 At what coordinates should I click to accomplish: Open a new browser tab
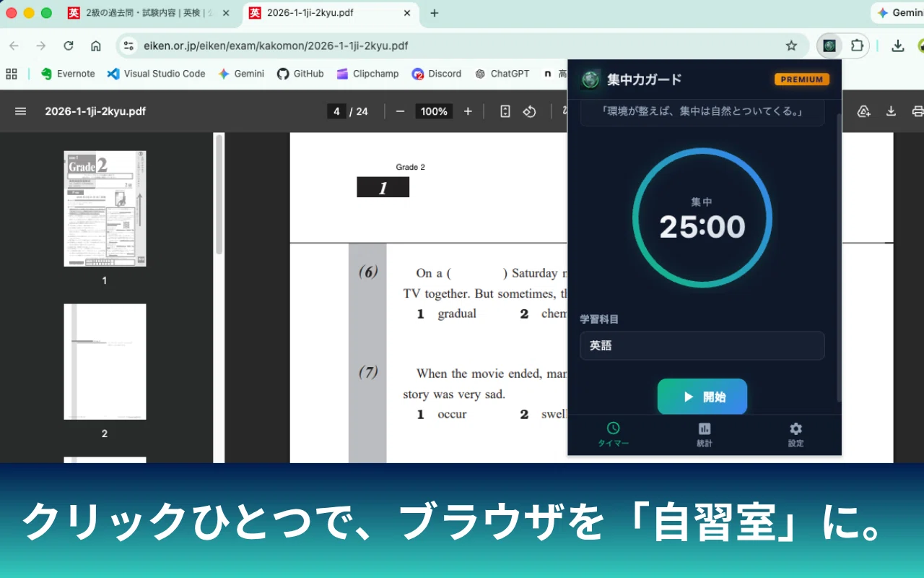pos(434,13)
